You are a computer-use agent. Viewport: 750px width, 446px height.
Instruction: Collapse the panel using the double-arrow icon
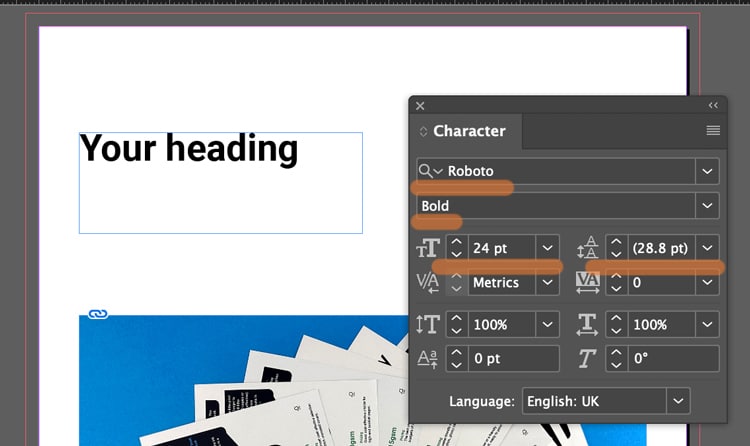click(713, 105)
